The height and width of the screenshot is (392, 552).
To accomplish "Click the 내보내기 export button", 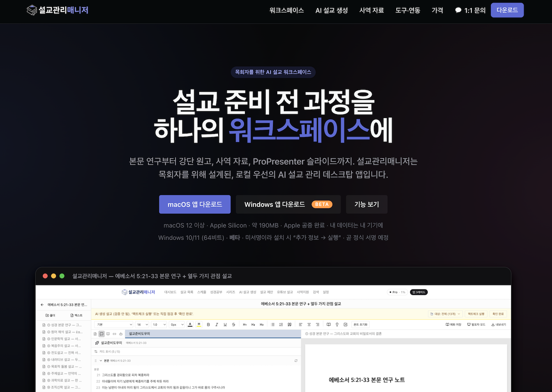I will (499, 324).
